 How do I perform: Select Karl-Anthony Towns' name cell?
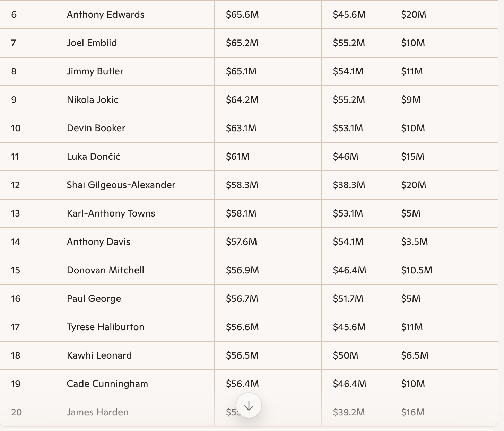[x=111, y=213]
